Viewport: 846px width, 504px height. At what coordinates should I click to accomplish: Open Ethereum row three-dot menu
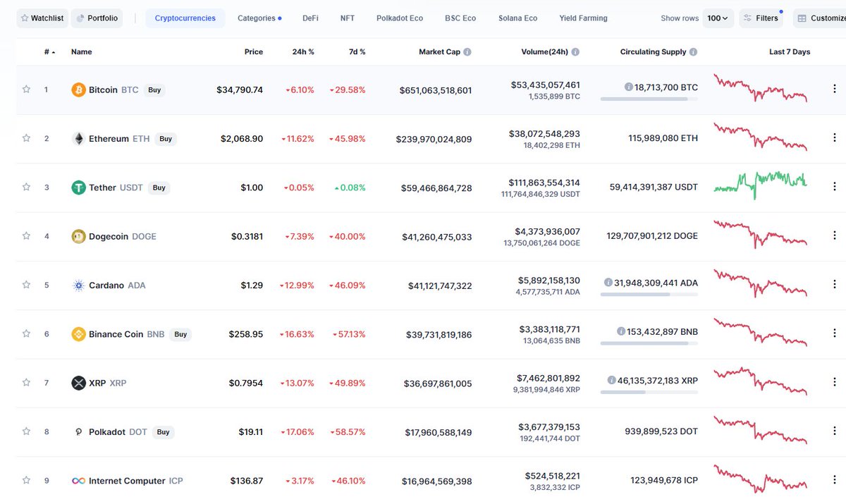point(835,138)
